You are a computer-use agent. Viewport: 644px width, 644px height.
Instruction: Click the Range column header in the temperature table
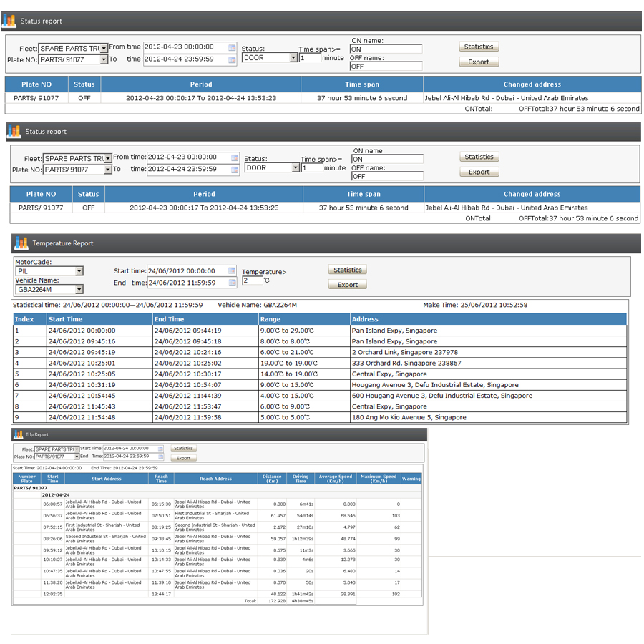(304, 319)
